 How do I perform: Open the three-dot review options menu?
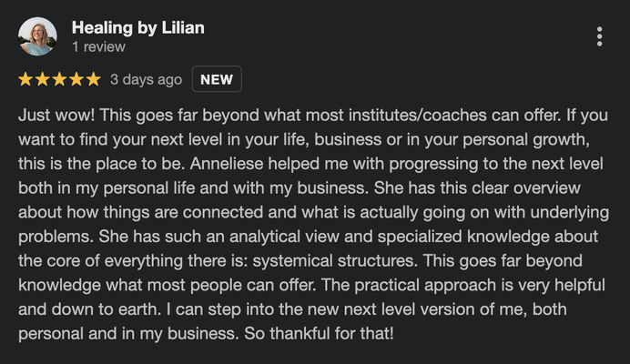pos(599,36)
